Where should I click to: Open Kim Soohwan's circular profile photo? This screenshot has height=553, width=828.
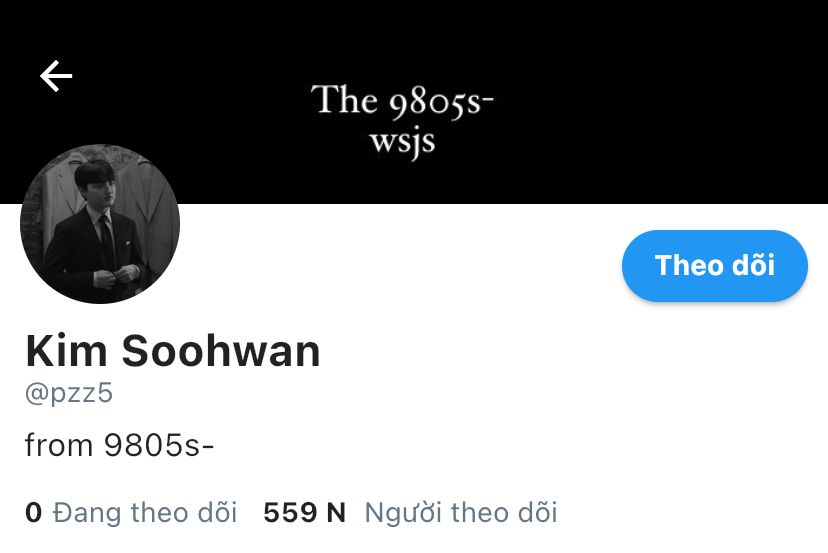point(100,223)
